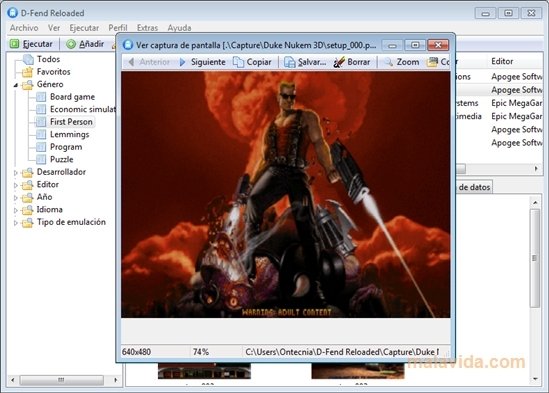Open the Ver menu

click(54, 28)
